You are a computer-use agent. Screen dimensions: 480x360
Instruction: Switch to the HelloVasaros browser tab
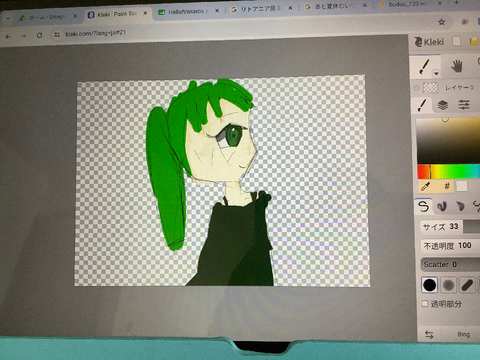pyautogui.click(x=187, y=12)
